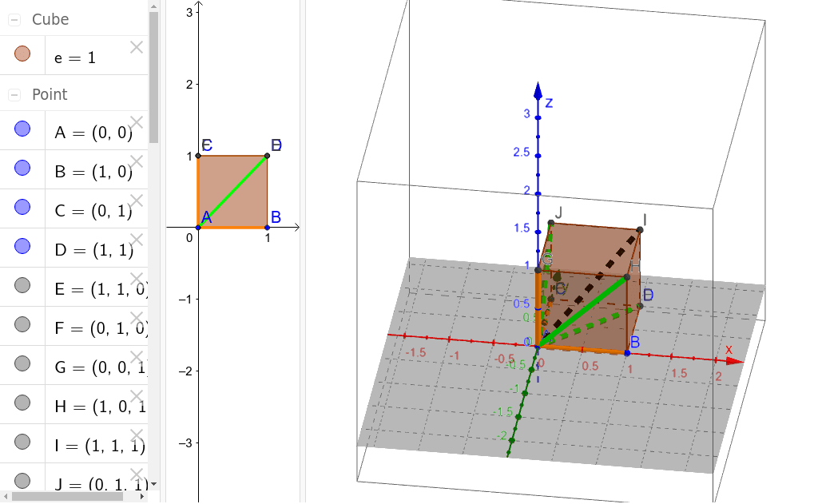Delete point G = (0, 0, 1) with its X
The height and width of the screenshot is (504, 818).
coord(137,357)
